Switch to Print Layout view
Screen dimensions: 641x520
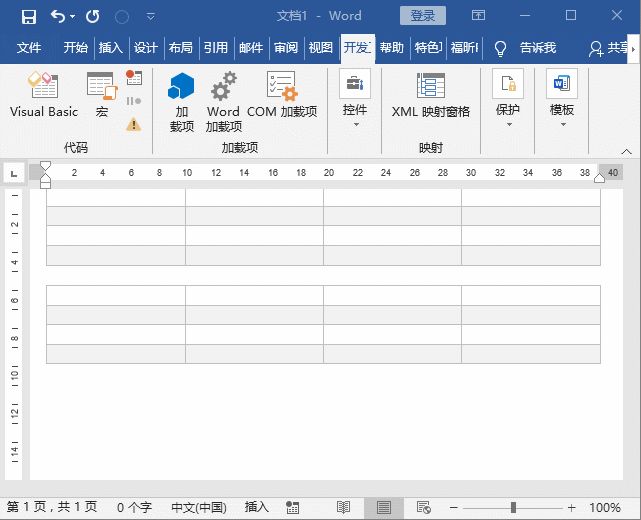[383, 507]
